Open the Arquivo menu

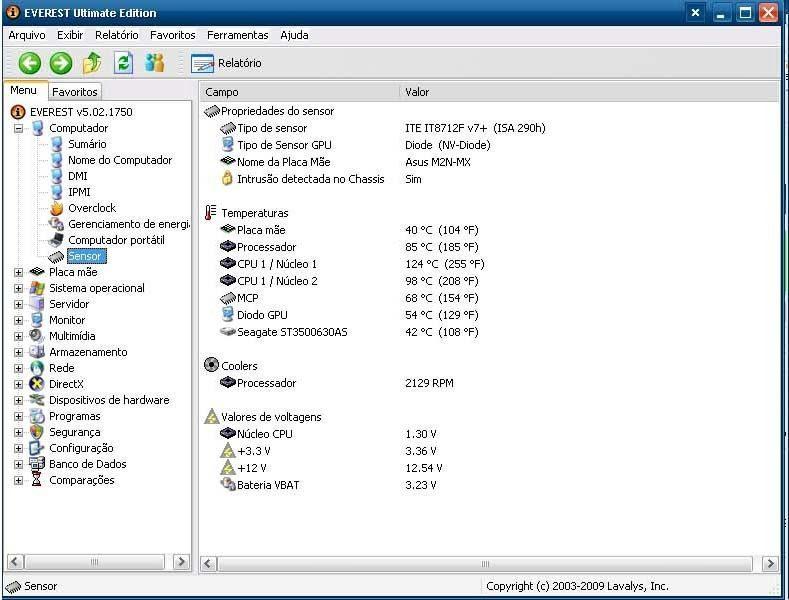[26, 35]
